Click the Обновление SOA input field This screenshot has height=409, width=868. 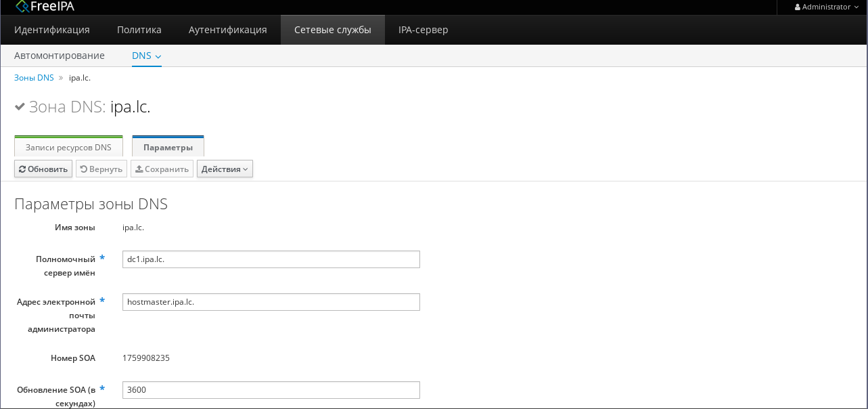[x=271, y=390]
